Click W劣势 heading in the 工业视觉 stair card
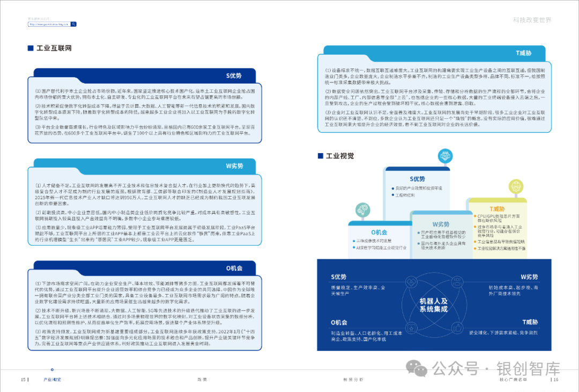The image size is (579, 392). 441,224
